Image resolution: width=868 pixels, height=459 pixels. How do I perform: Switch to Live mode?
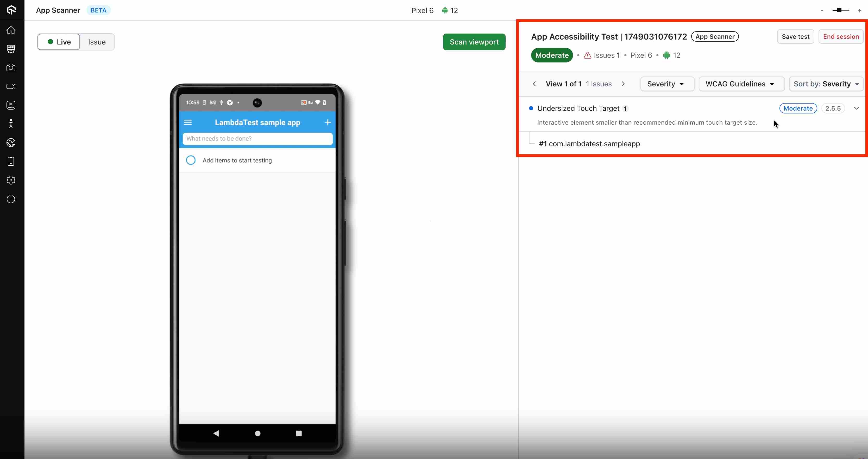click(59, 42)
